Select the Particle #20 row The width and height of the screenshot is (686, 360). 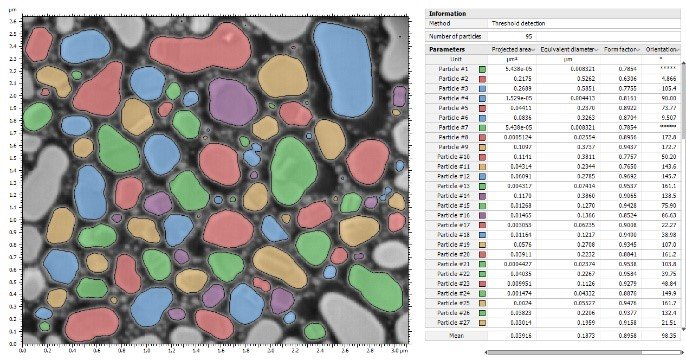coord(553,254)
